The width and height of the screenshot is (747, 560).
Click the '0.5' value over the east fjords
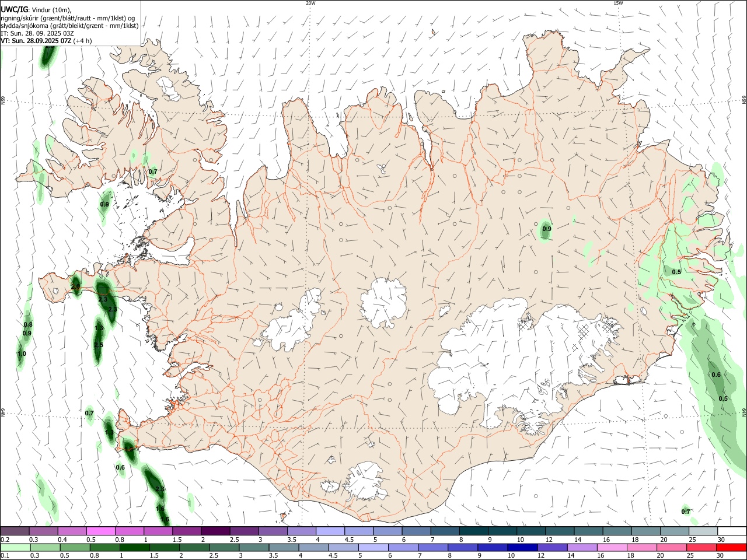[x=676, y=272]
